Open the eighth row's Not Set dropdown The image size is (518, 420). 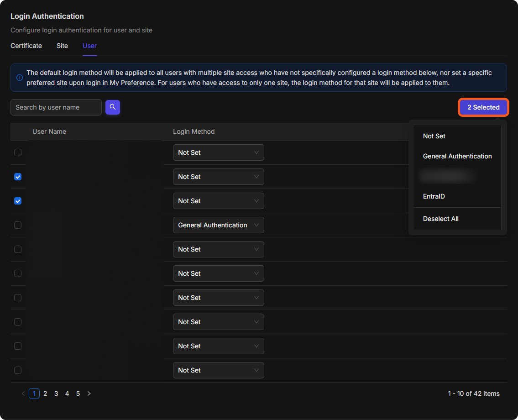(218, 322)
